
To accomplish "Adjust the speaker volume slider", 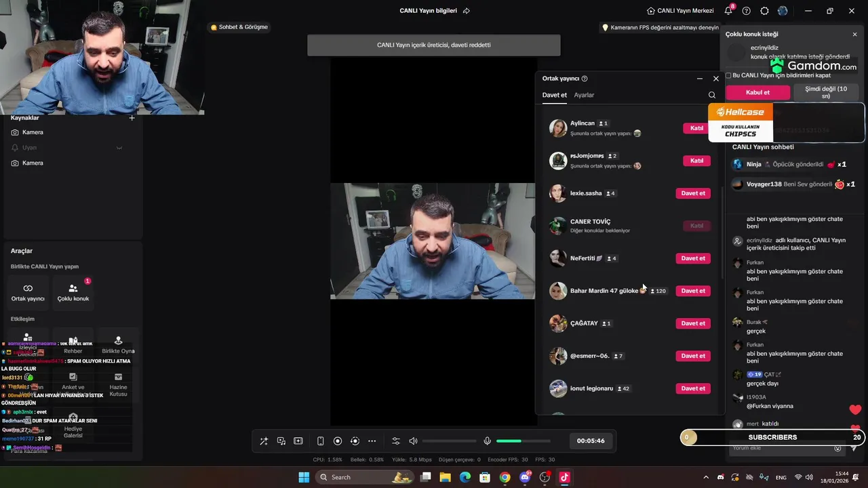I will click(x=450, y=441).
